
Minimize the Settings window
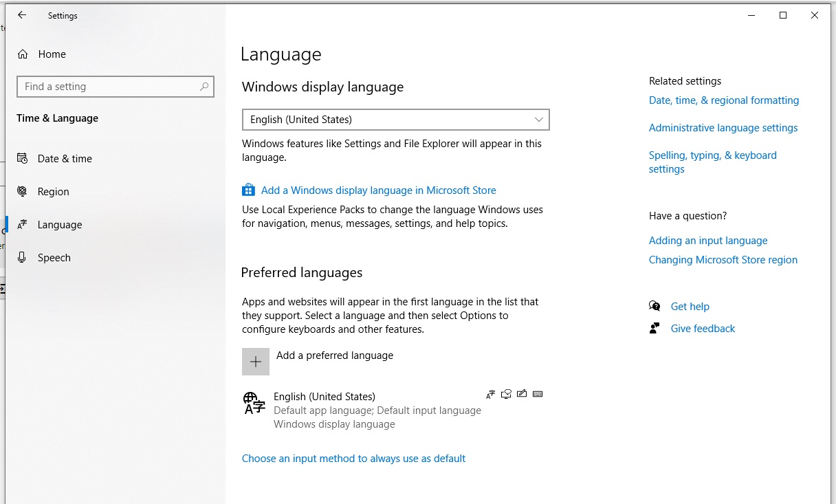751,15
